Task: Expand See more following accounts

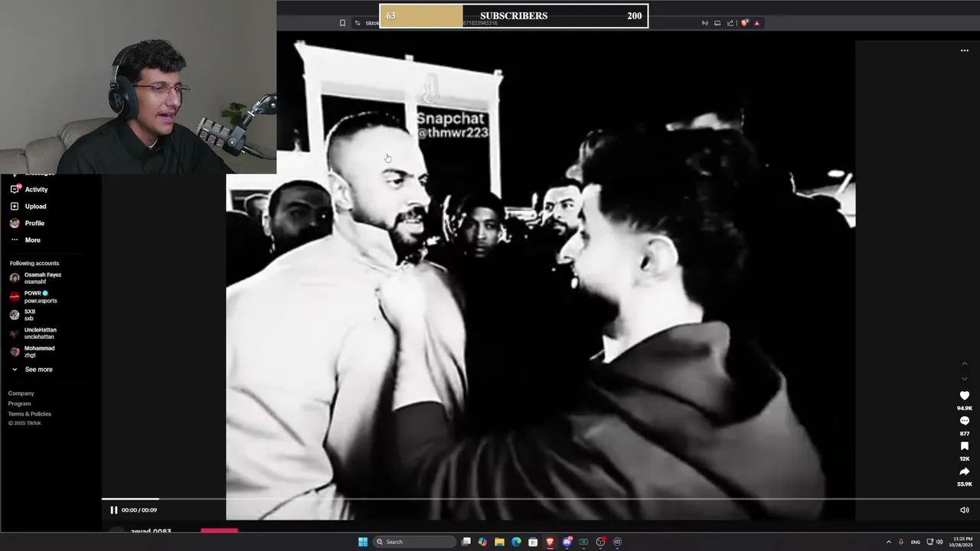Action: [x=32, y=369]
